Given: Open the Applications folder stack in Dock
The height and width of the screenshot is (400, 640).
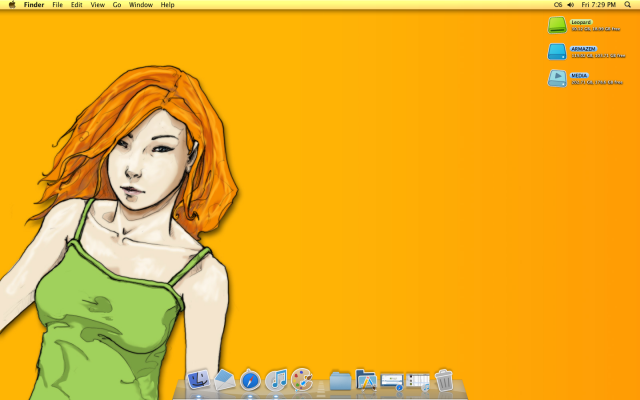Looking at the screenshot, I should (x=366, y=380).
